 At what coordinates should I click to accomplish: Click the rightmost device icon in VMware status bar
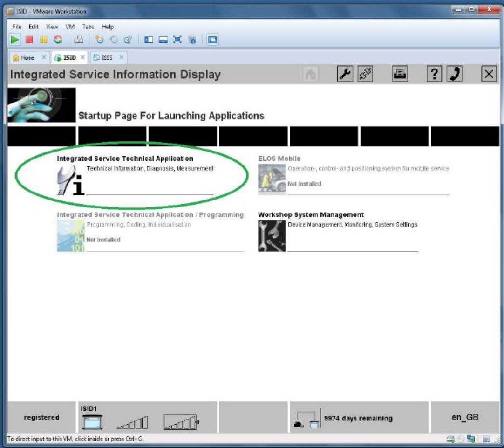point(486,439)
